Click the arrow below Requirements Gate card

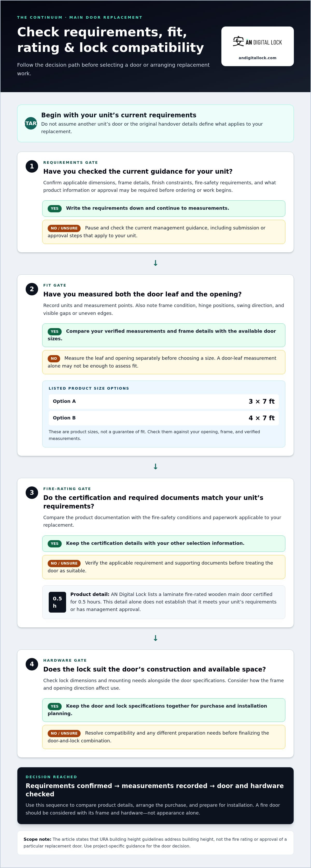click(155, 263)
